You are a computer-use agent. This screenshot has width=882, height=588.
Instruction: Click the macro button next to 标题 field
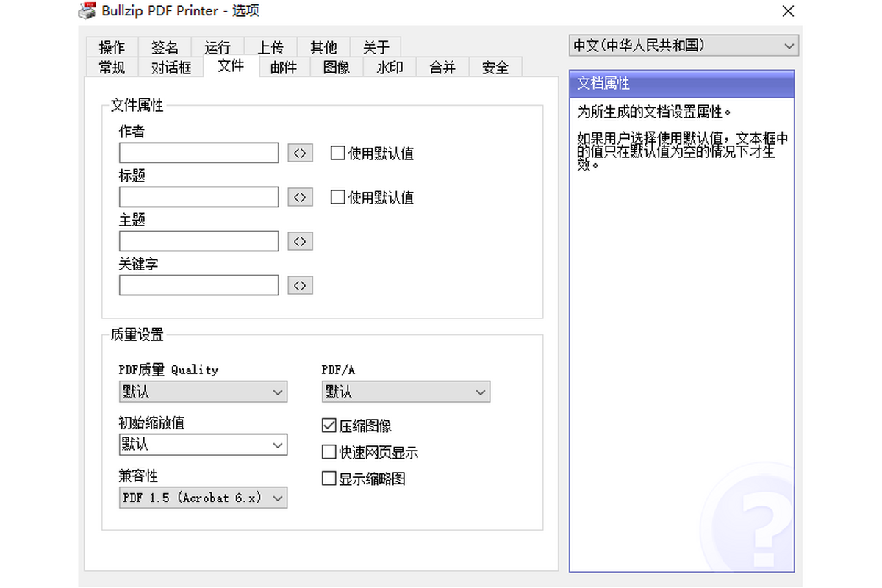point(300,197)
